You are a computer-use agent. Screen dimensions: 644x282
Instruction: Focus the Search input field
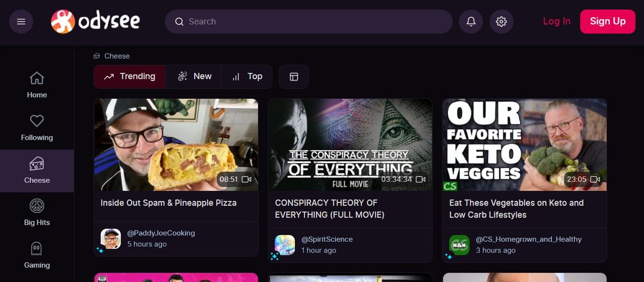[x=312, y=22]
